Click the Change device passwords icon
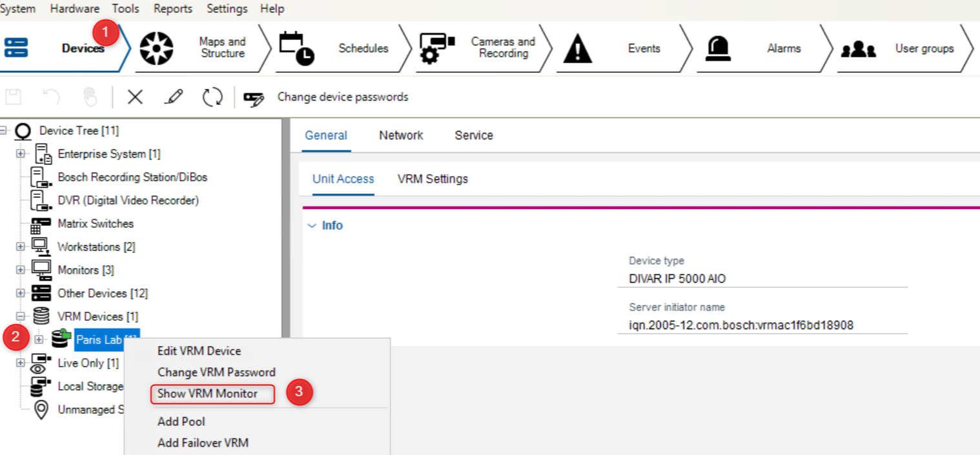Screen dimensions: 980x455 [254, 98]
